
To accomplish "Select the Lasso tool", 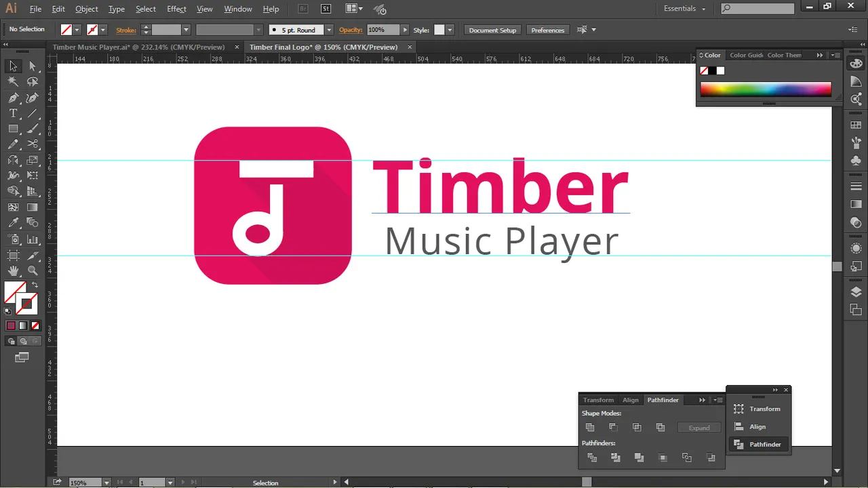I will (x=33, y=81).
